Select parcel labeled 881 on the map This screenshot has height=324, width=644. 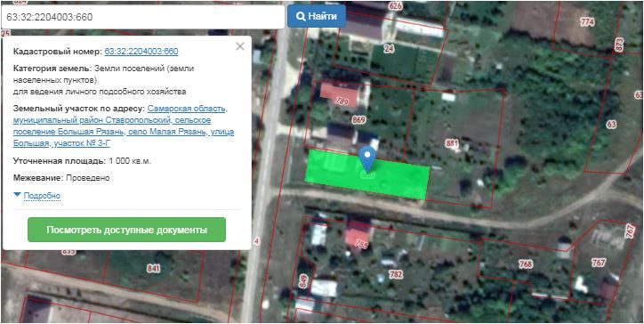(451, 143)
